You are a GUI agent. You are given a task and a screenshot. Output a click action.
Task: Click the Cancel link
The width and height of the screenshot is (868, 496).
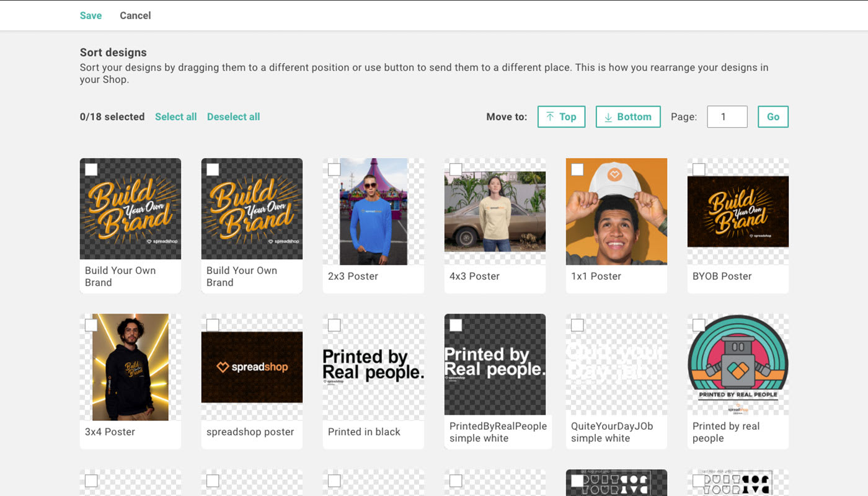coord(135,15)
